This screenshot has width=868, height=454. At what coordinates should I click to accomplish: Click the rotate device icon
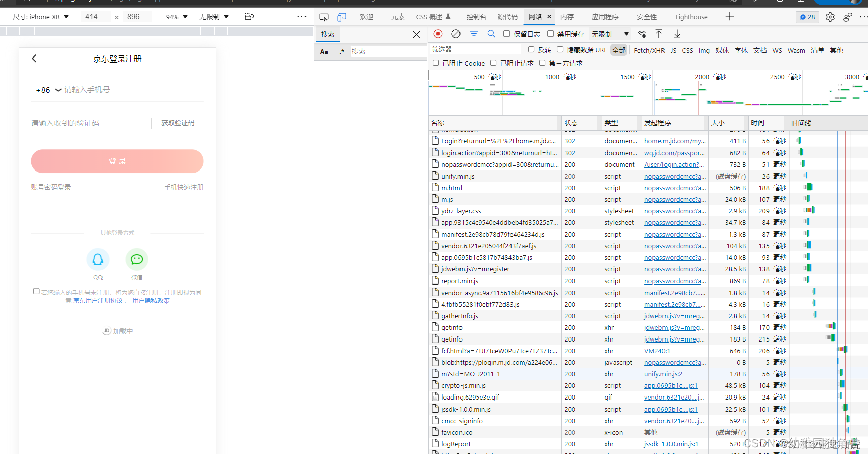tap(249, 17)
